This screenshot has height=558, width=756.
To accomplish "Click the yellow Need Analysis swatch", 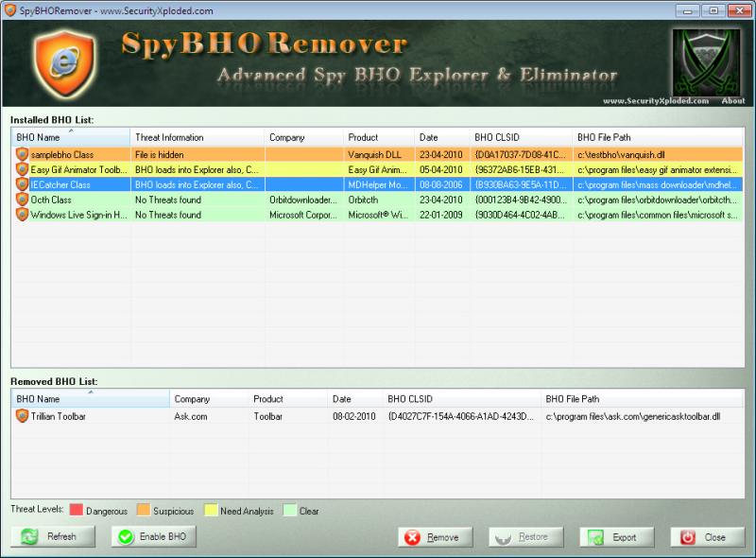I will click(x=211, y=510).
